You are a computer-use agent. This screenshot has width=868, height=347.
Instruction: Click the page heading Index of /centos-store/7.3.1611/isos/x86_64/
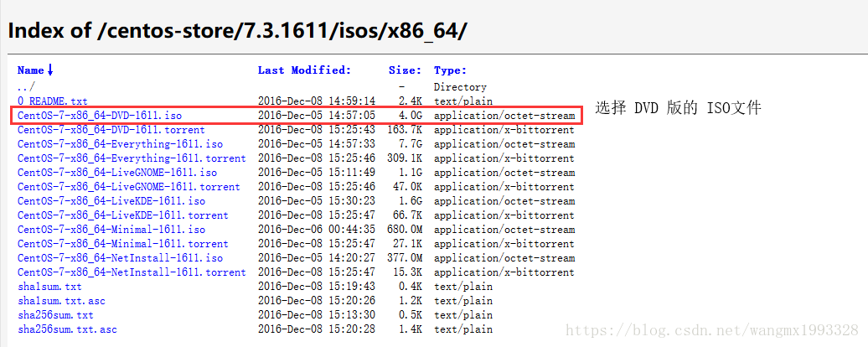237,31
